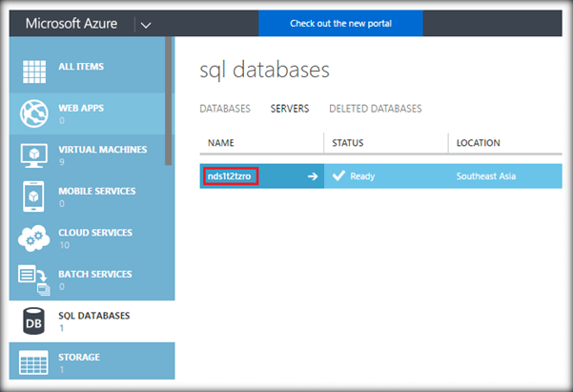This screenshot has width=573, height=392.
Task: Select the Virtual Machines monitor icon
Action: [34, 155]
